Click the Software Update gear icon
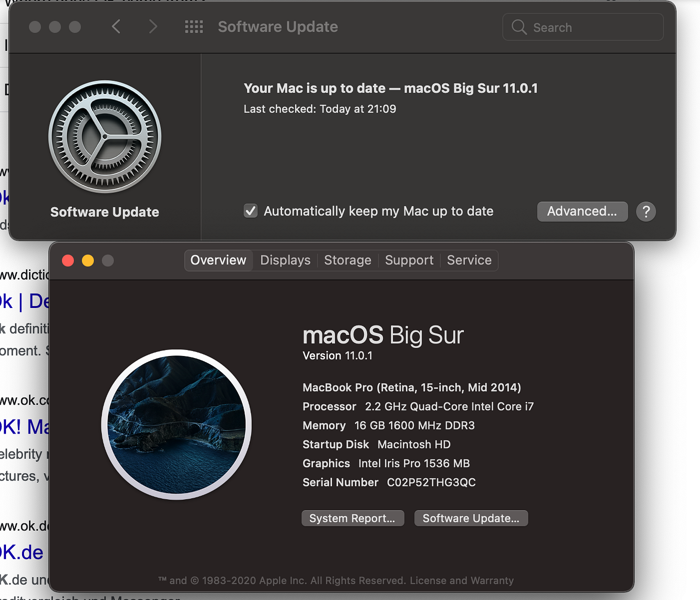700x600 pixels. pyautogui.click(x=105, y=136)
